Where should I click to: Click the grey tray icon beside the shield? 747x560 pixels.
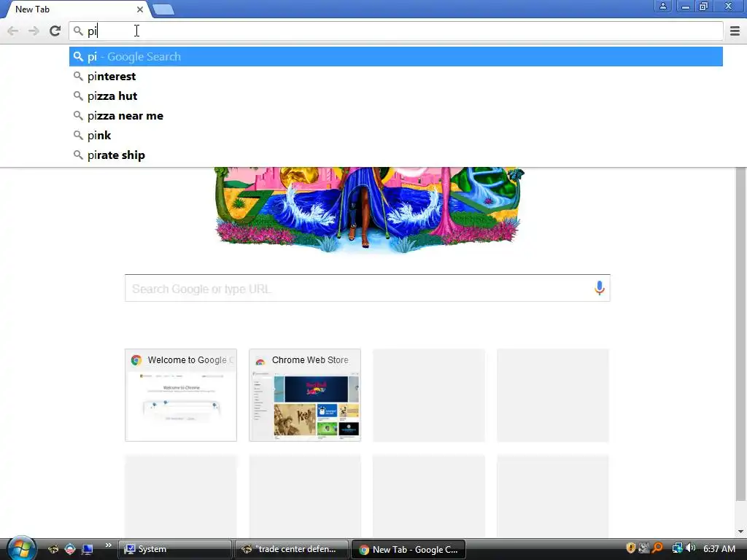point(644,548)
